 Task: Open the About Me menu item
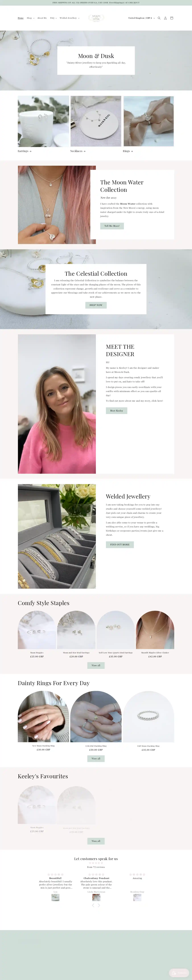coord(42,18)
